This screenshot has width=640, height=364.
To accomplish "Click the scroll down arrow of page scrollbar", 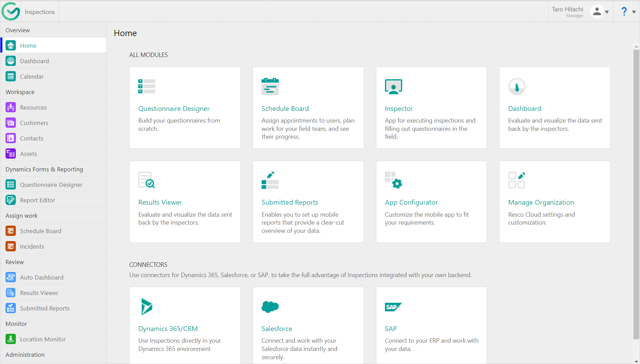I will (x=636, y=361).
